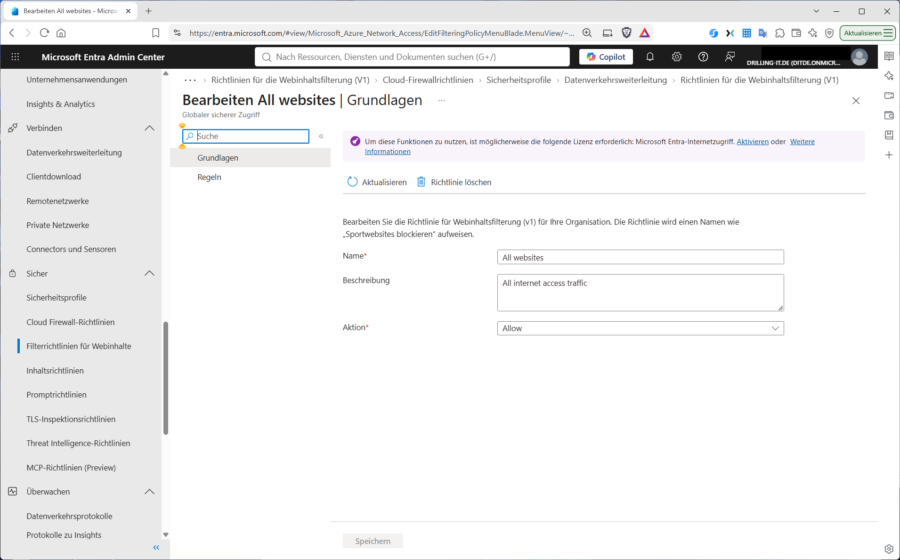Go to the browser home page

61,33
